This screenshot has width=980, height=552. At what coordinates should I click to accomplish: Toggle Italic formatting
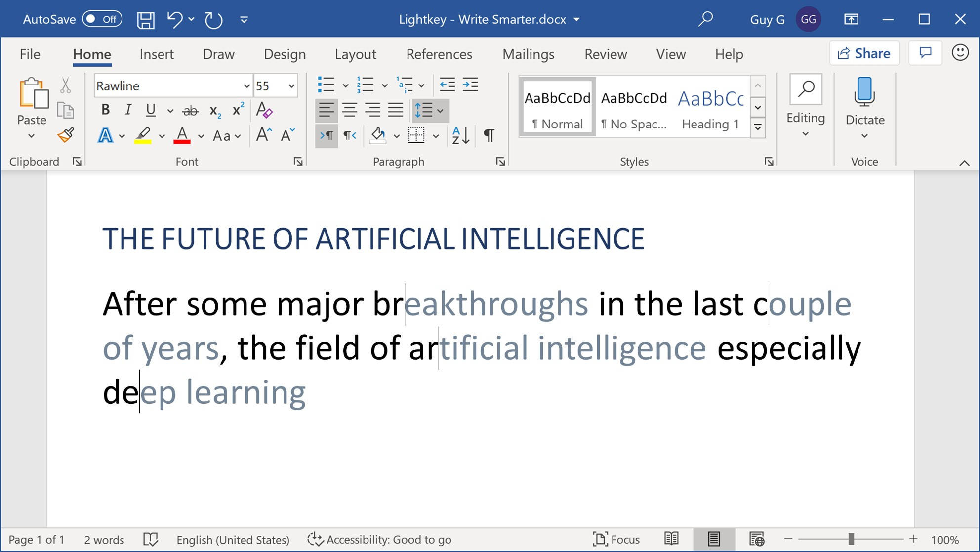tap(128, 110)
